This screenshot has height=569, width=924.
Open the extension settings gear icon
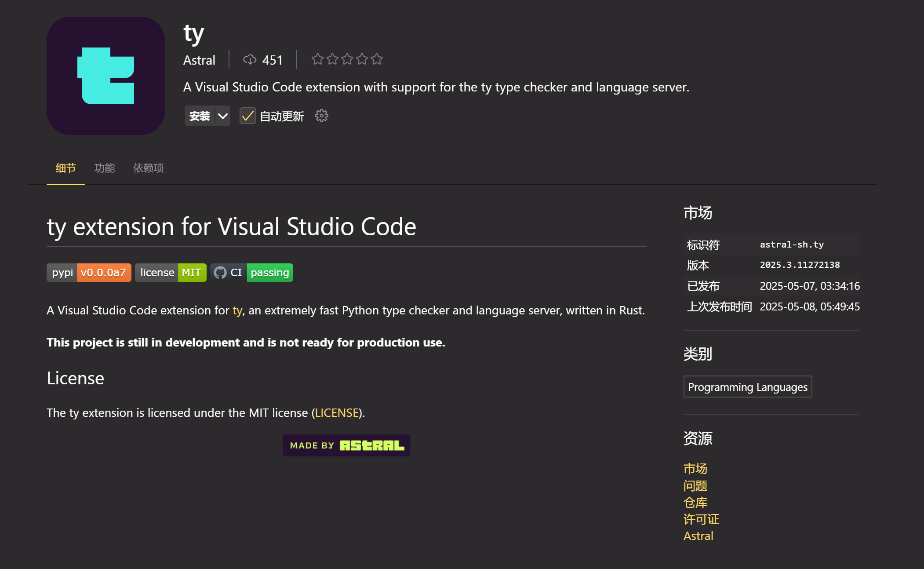pos(322,116)
